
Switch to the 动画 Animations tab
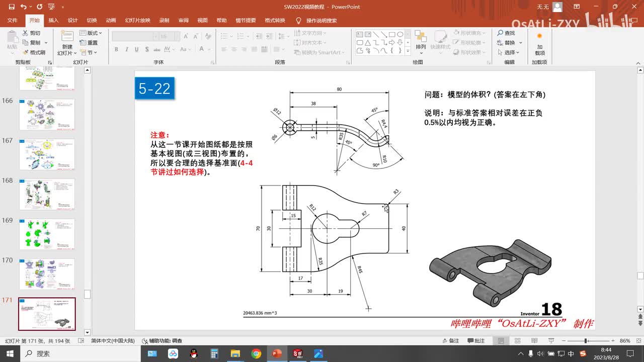[111, 21]
